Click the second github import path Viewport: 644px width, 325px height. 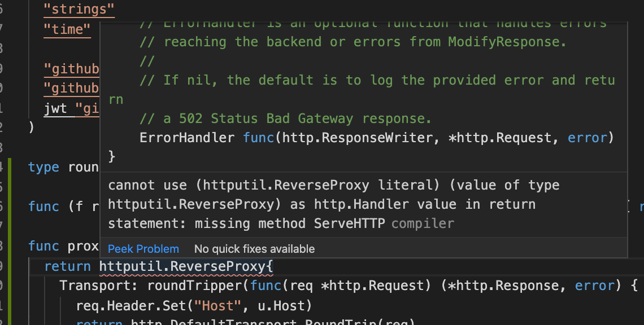click(x=72, y=88)
